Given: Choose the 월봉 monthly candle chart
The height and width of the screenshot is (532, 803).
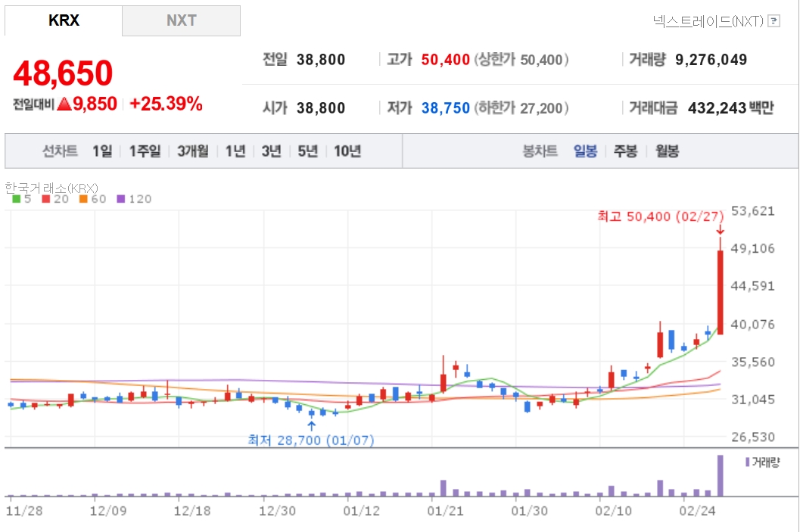Looking at the screenshot, I should (x=667, y=151).
